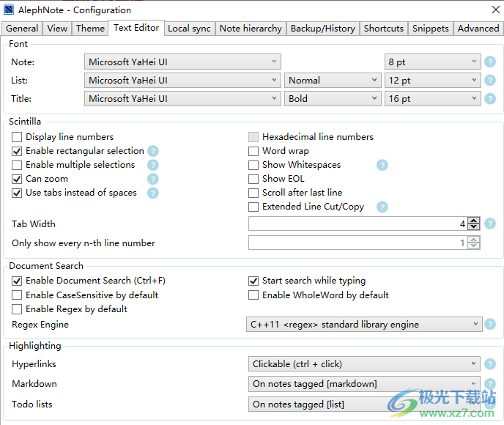
Task: Open the Hyperlinks highlighting dropdown
Action: pos(364,364)
